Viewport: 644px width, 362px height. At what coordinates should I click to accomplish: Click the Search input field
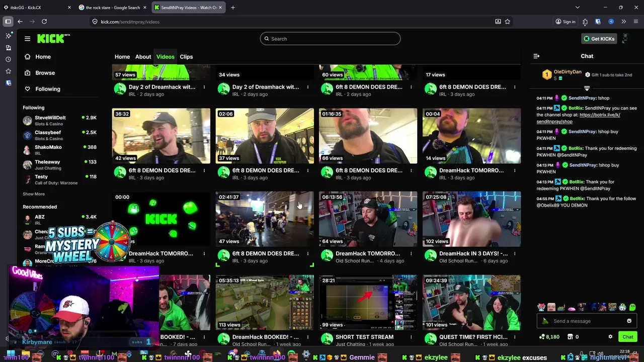pos(330,39)
